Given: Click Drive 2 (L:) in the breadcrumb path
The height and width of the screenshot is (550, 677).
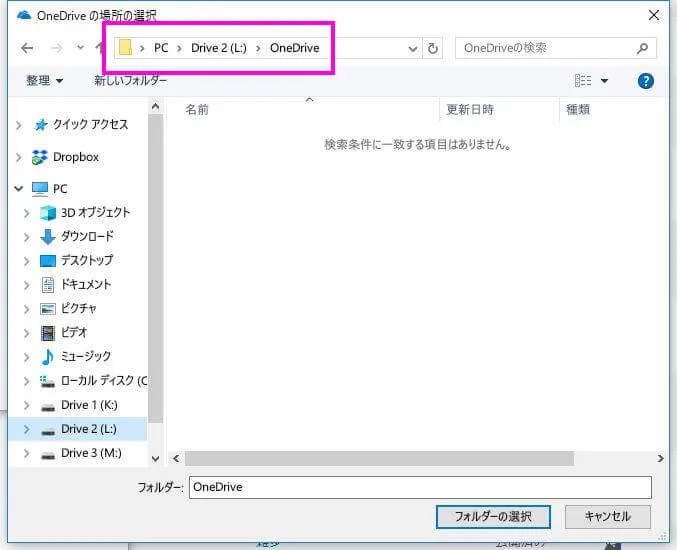Looking at the screenshot, I should pyautogui.click(x=219, y=48).
